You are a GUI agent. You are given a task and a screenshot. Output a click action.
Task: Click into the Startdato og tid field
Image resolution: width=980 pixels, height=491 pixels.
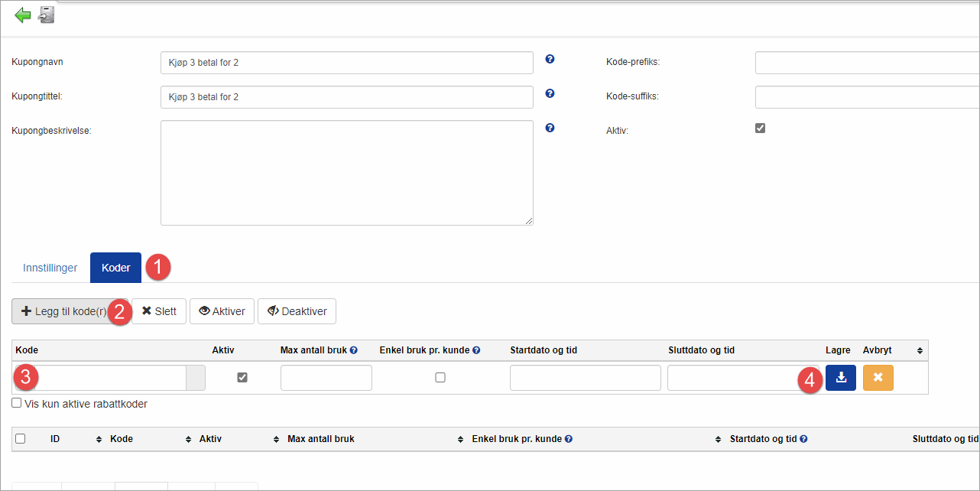coord(585,378)
